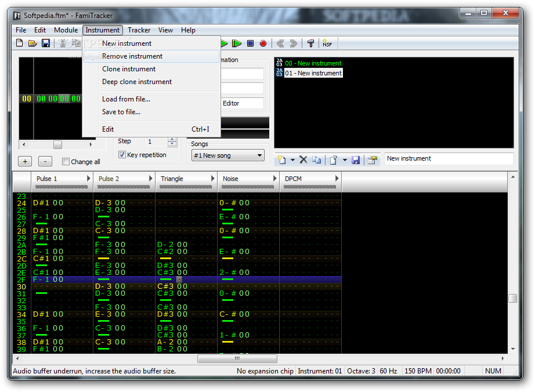The height and width of the screenshot is (392, 535).
Task: Click the Edit instrument icon
Action: tap(373, 159)
